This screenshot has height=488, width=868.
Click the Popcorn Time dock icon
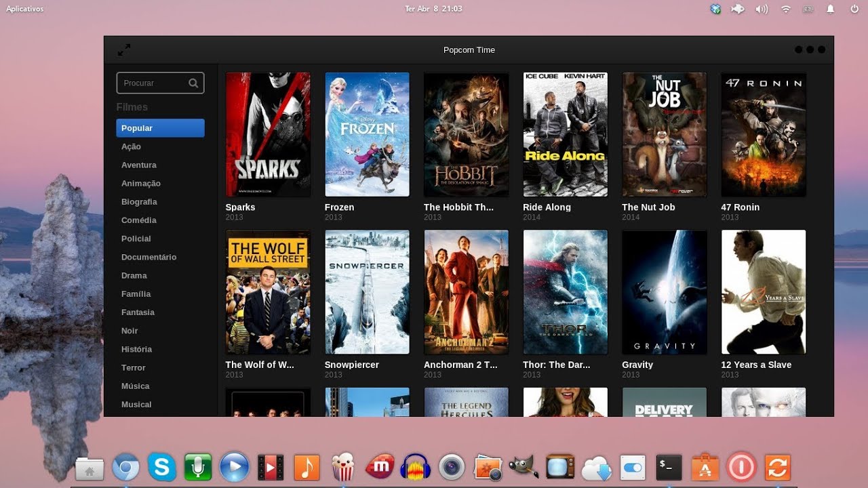343,468
